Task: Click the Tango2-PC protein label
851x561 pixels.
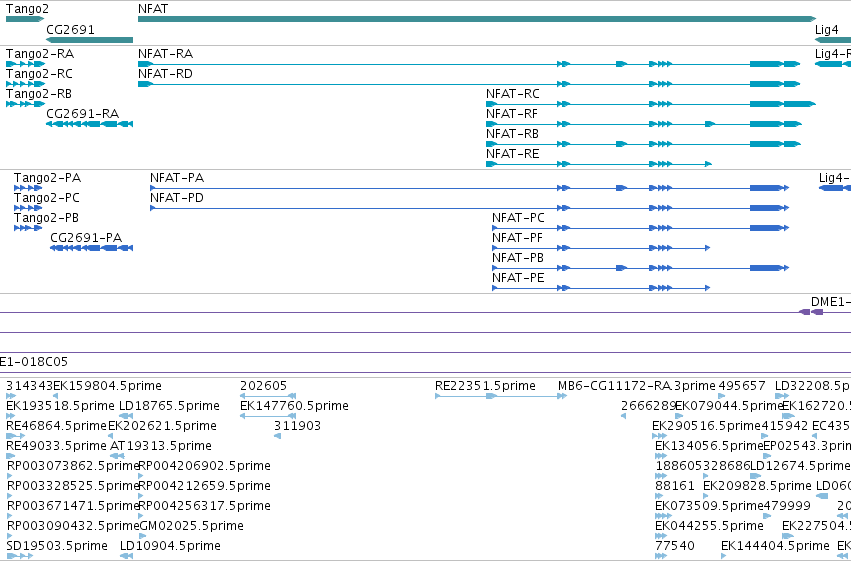Action: [47, 197]
